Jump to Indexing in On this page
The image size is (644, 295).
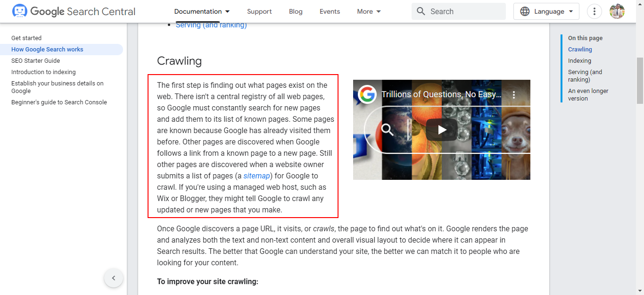click(579, 60)
